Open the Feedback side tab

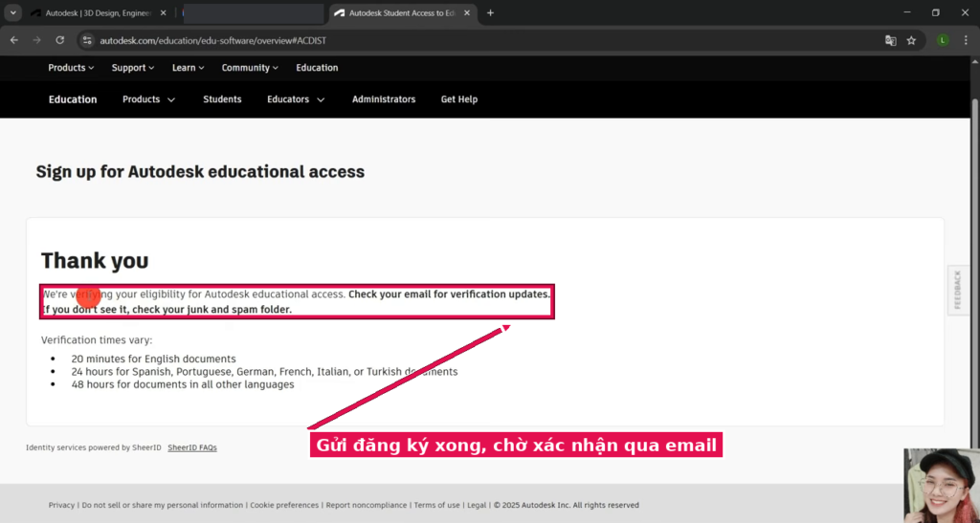point(957,290)
